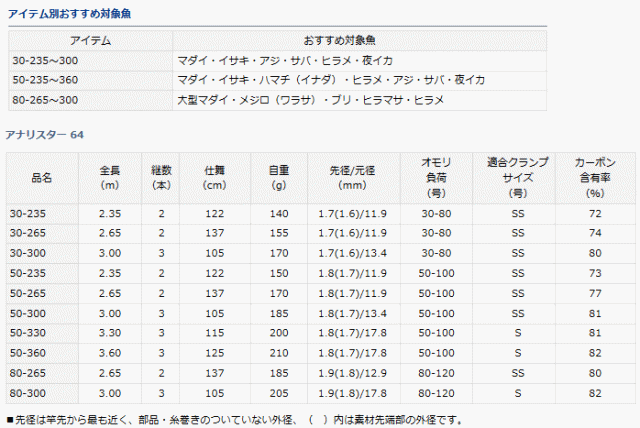Click the 全長 (m) column header
The width and height of the screenshot is (640, 428).
point(110,178)
